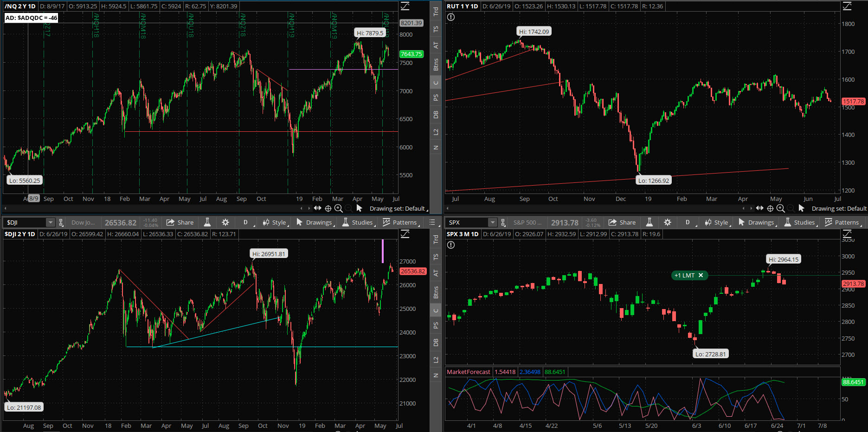Click the list menu icon after $DJI Patterns
The width and height of the screenshot is (868, 432).
tap(432, 222)
